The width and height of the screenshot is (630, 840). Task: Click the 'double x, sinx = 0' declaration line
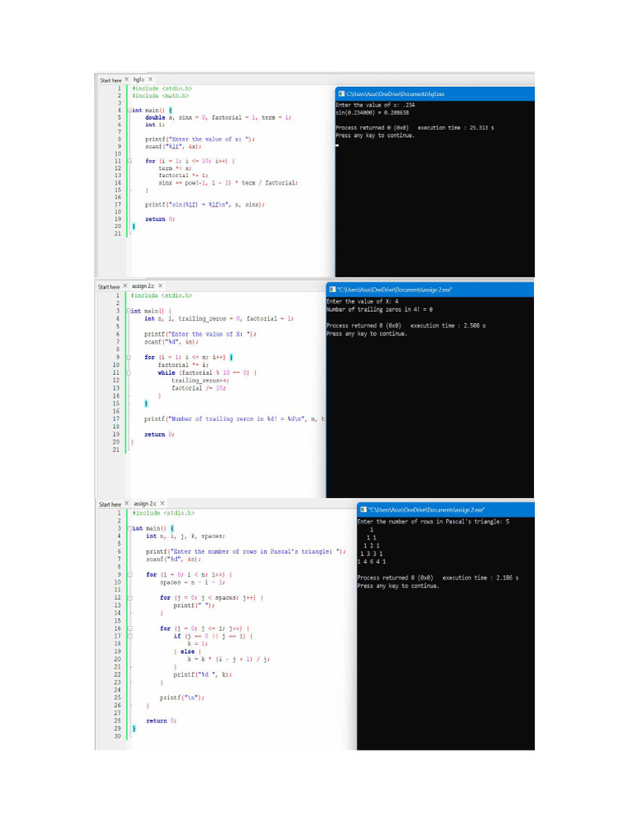[218, 117]
